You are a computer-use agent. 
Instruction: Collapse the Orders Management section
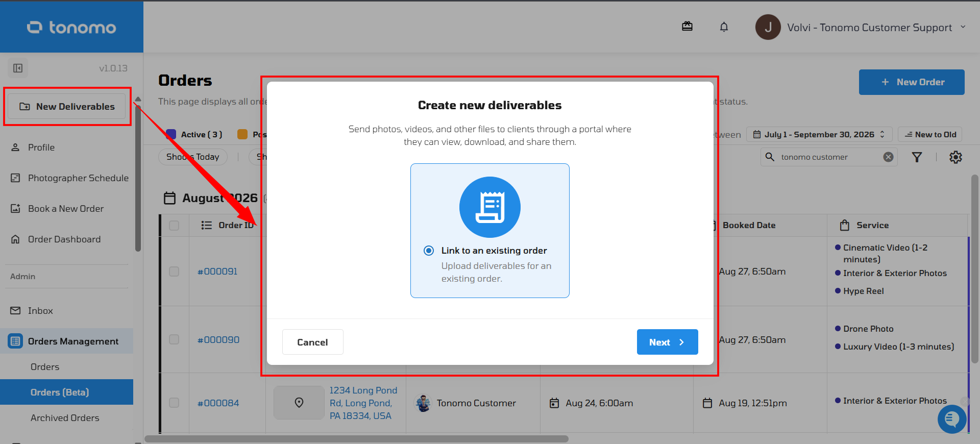pos(66,341)
